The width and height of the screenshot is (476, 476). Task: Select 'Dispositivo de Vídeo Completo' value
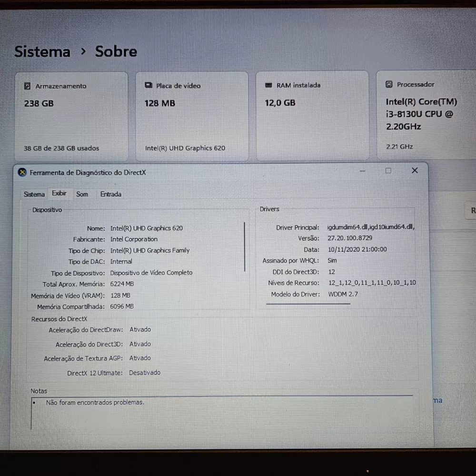click(151, 273)
